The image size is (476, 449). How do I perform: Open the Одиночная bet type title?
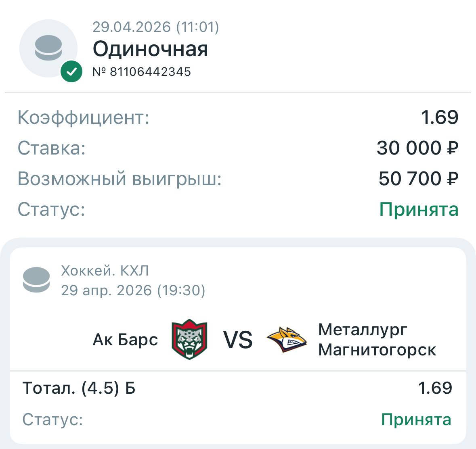tap(150, 49)
